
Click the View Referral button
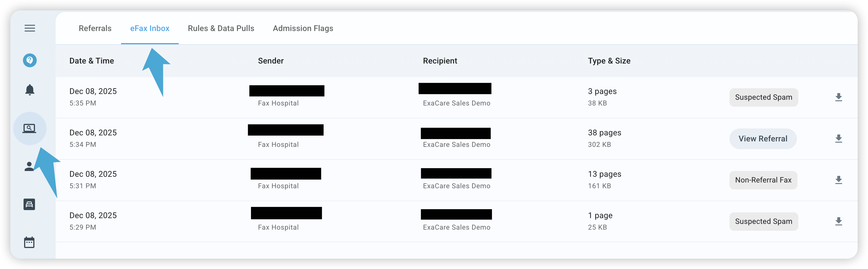tap(763, 139)
